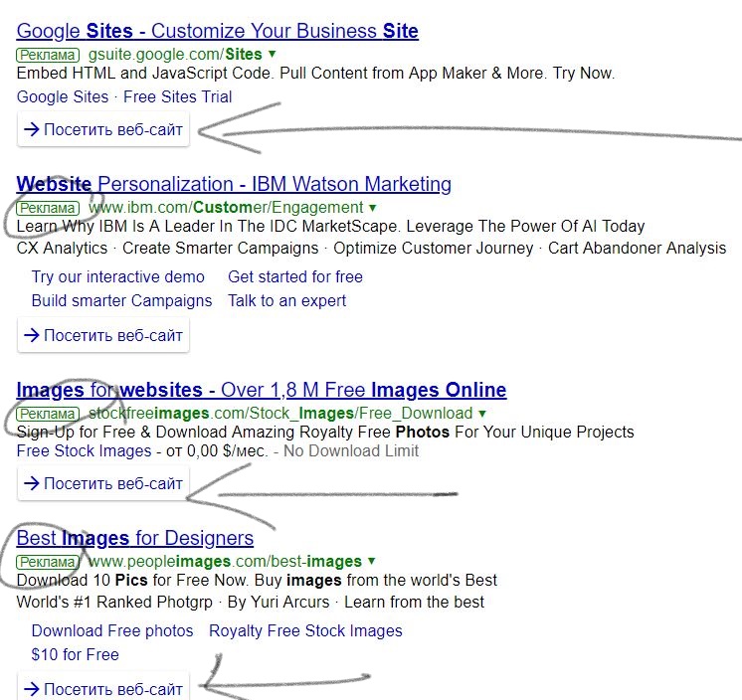Viewport: 742px width, 700px height.
Task: Click 'Посетить веб-сайт' button under stockfreeimages ad
Action: pos(103,483)
